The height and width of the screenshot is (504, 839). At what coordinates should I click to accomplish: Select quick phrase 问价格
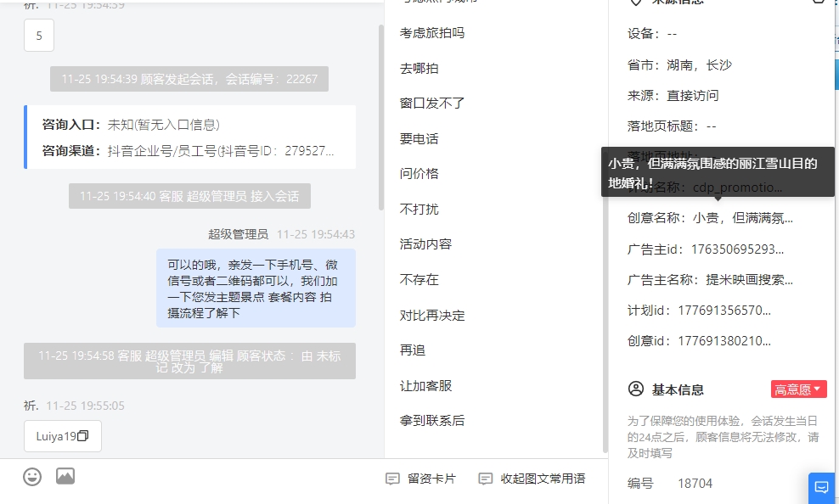[419, 174]
